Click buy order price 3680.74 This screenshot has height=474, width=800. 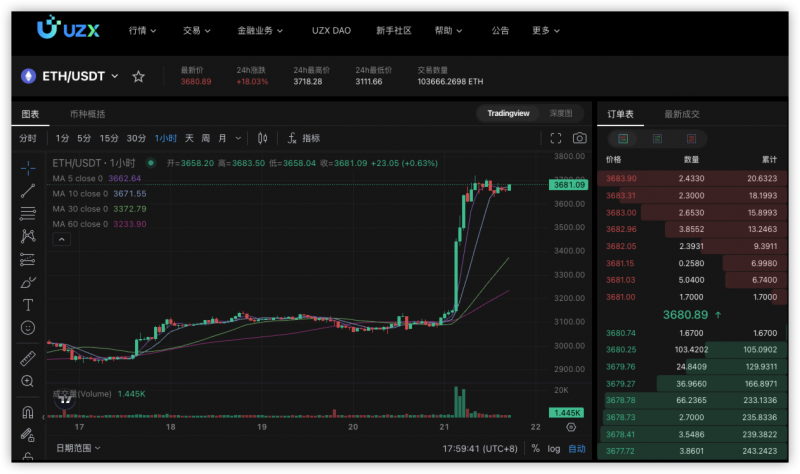(x=621, y=333)
